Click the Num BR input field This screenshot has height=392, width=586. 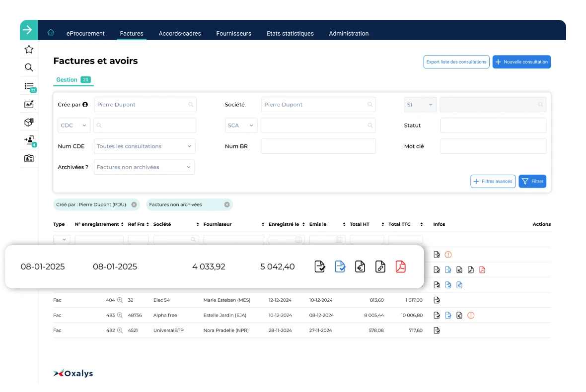[x=318, y=146]
